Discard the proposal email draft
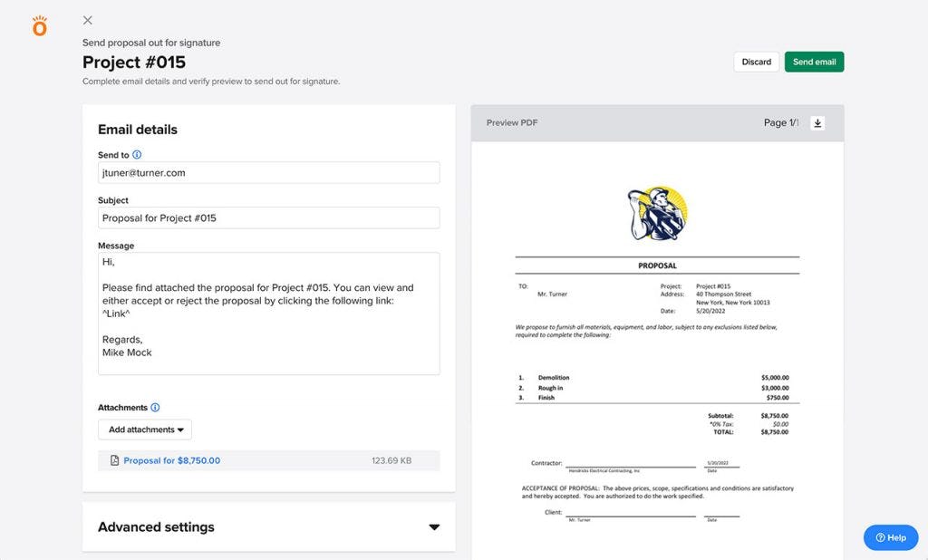This screenshot has height=560, width=928. 756,62
